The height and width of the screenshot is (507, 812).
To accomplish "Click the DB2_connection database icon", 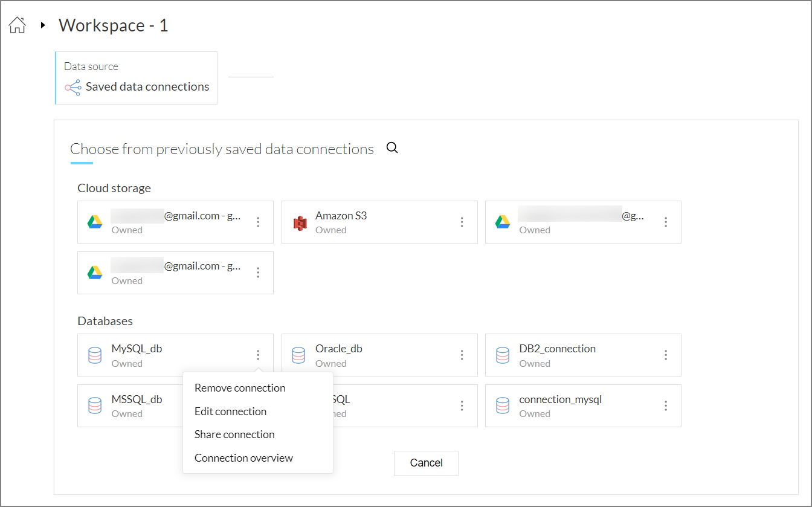I will coord(502,355).
